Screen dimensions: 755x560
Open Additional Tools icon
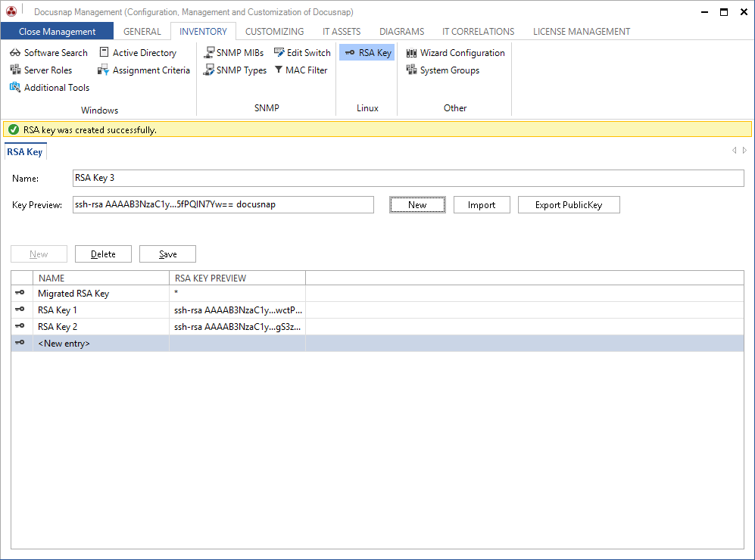15,87
